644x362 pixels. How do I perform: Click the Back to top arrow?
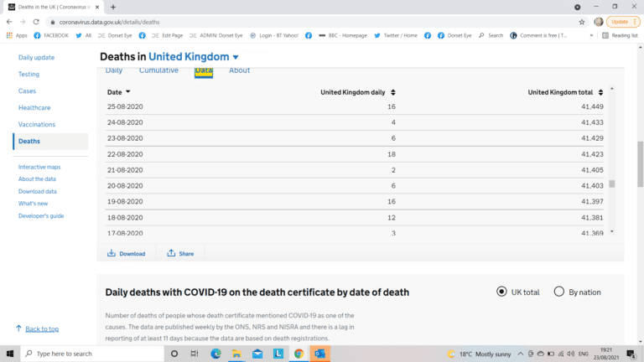[18, 328]
